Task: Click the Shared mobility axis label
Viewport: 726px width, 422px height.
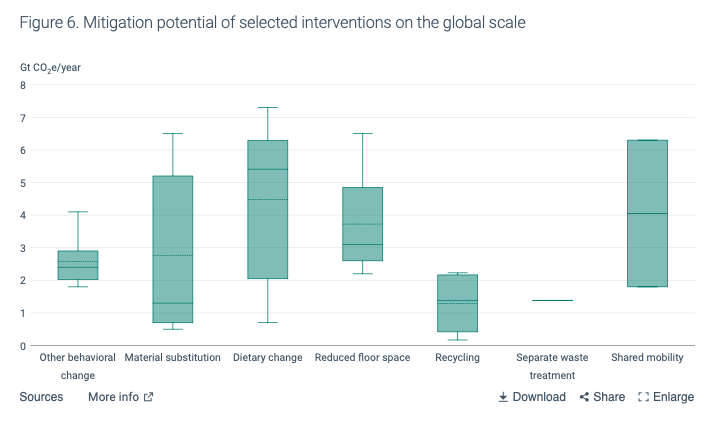Action: pos(647,357)
